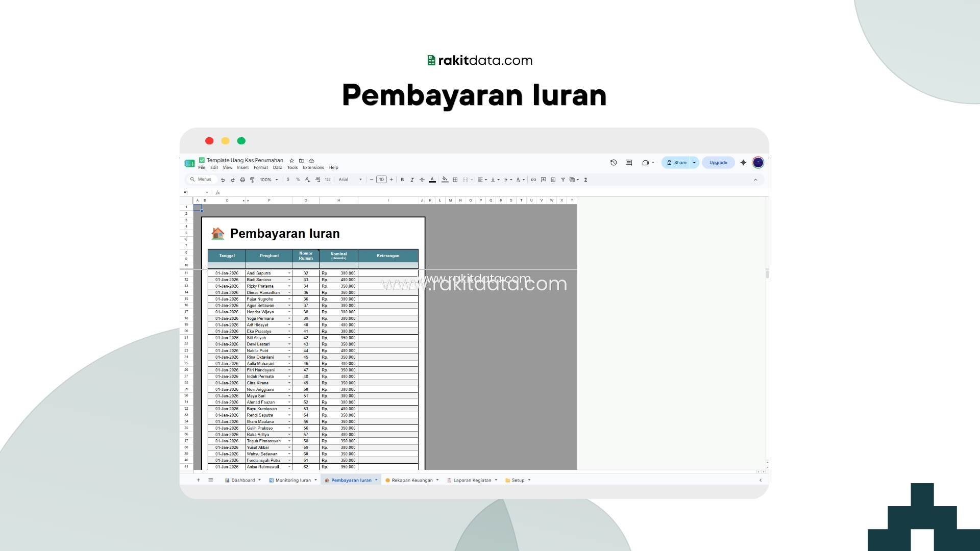Image resolution: width=980 pixels, height=551 pixels.
Task: Switch to the Setup sheet tab
Action: coord(518,480)
